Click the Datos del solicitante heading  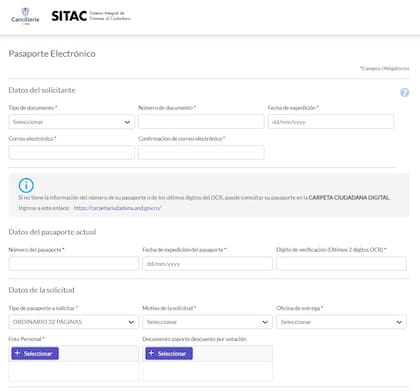pos(42,90)
